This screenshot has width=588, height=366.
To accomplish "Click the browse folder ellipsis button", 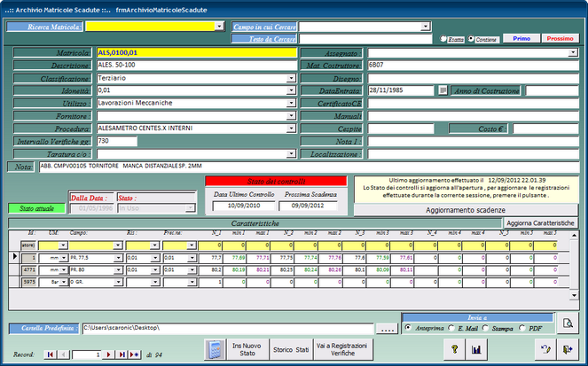I will 387,329.
